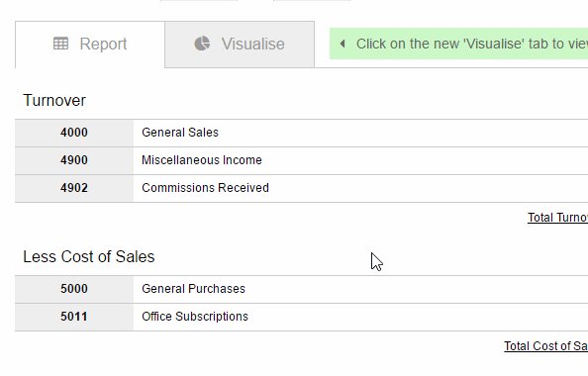Select ledger code 5000
The height and width of the screenshot is (376, 588).
click(x=74, y=289)
